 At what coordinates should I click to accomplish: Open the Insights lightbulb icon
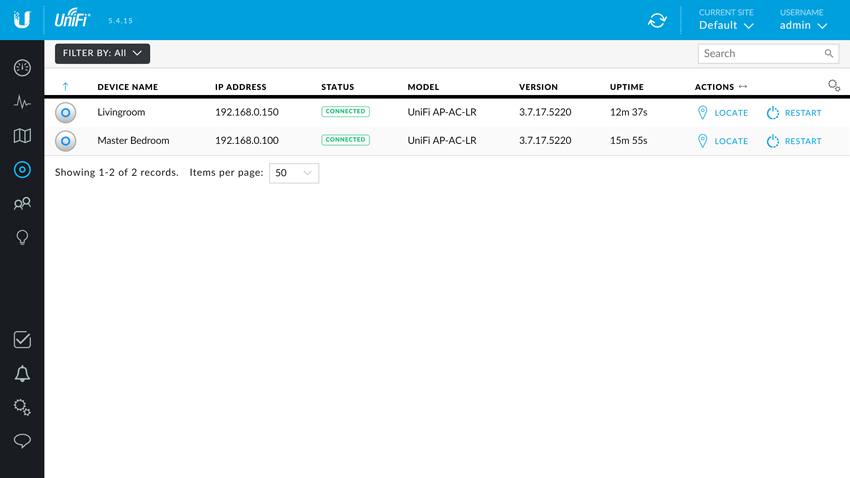[22, 238]
